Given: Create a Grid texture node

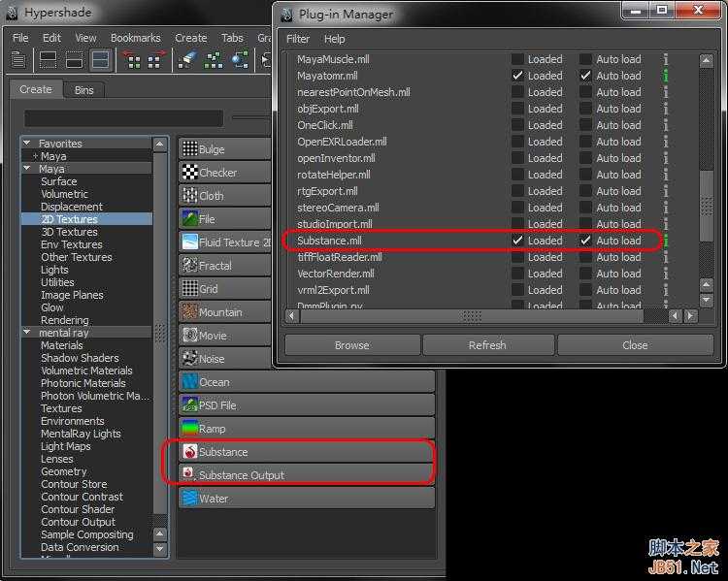Looking at the screenshot, I should click(225, 289).
